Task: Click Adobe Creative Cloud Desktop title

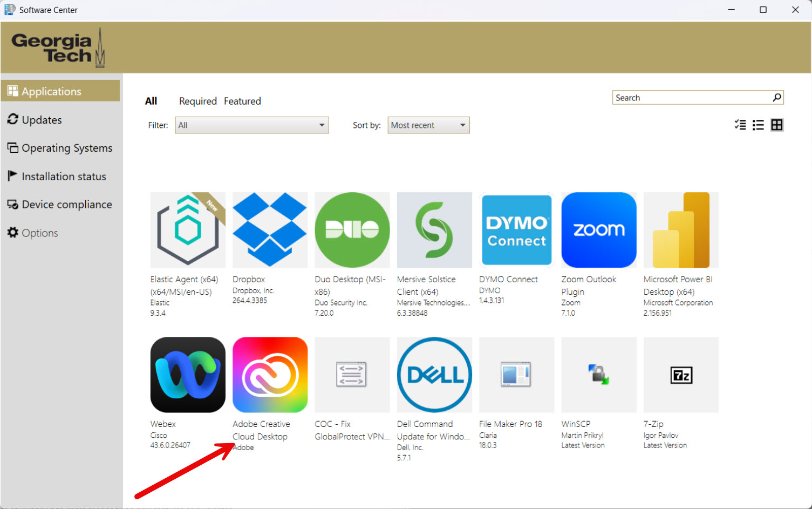Action: coord(261,430)
